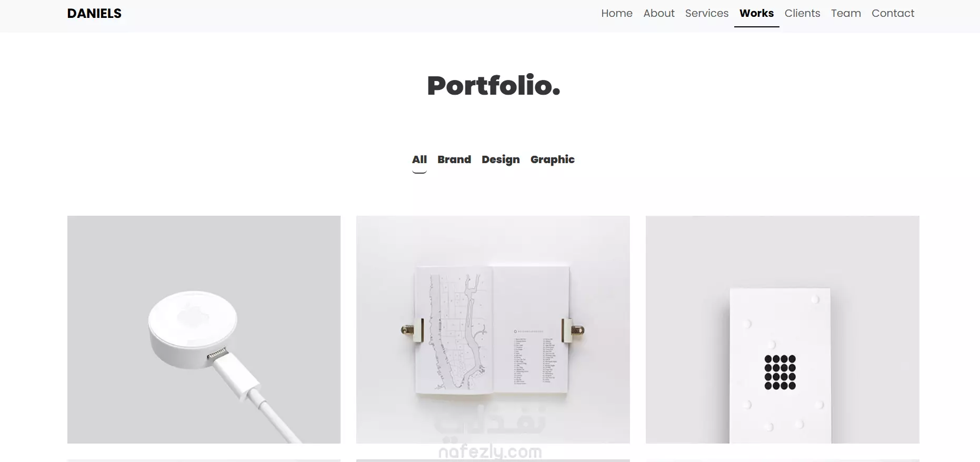Click the DANIELS logo
This screenshot has width=980, height=462.
click(94, 14)
